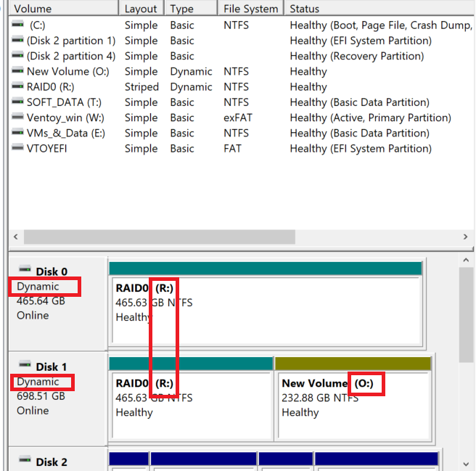Select the Disk 2 header label

[x=52, y=462]
